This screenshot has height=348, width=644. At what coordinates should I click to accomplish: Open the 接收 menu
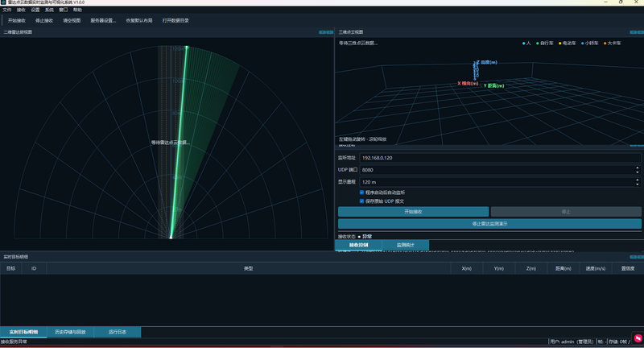[21, 10]
